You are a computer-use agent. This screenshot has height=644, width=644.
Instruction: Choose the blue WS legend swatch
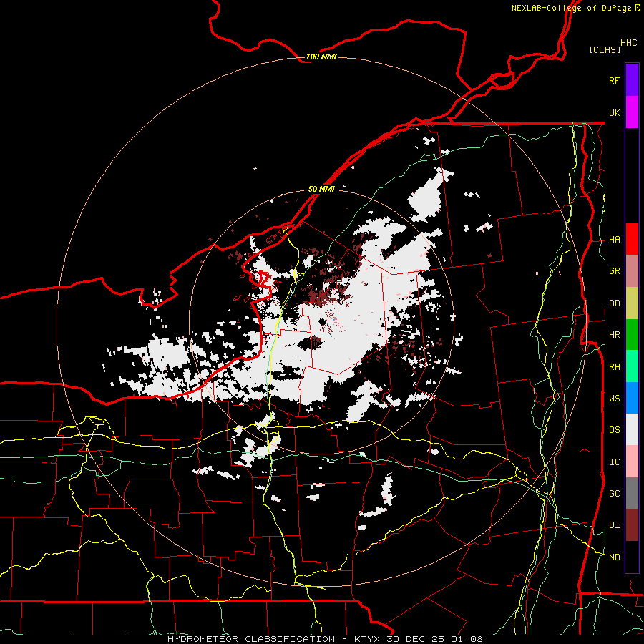[632, 398]
